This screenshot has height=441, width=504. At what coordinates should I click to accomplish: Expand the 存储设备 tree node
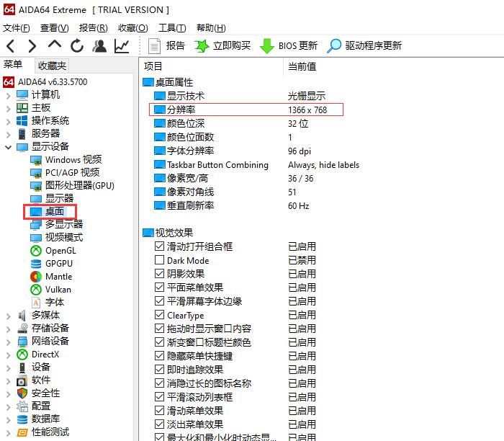point(9,329)
